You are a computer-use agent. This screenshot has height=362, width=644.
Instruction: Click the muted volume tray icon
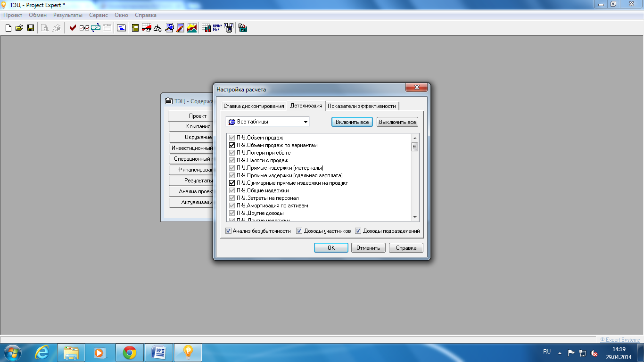coord(594,353)
